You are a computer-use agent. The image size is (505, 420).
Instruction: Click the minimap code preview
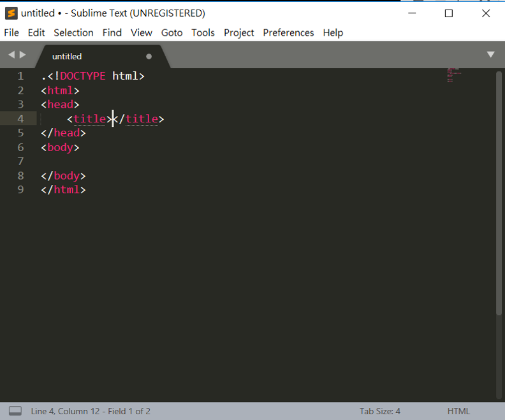[454, 75]
